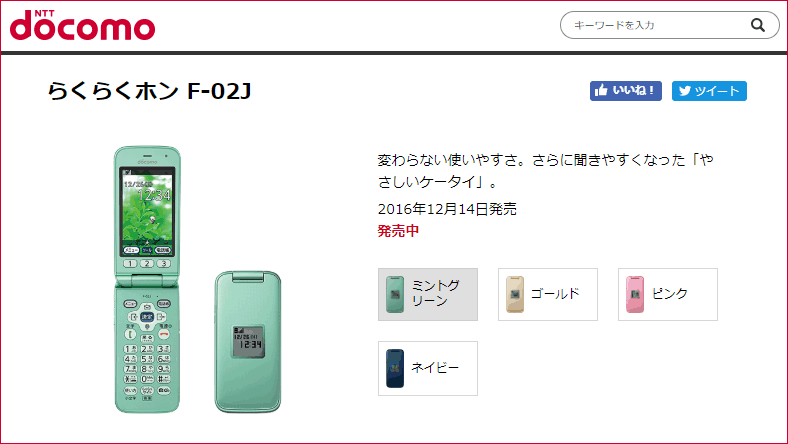
Task: Select the ミントグリーン color option
Action: (x=428, y=294)
